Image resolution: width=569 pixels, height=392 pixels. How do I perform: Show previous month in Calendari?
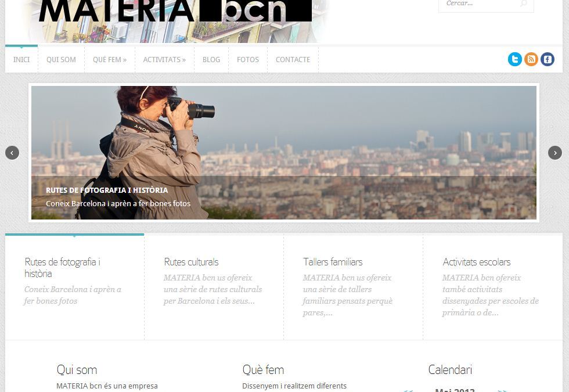point(408,390)
